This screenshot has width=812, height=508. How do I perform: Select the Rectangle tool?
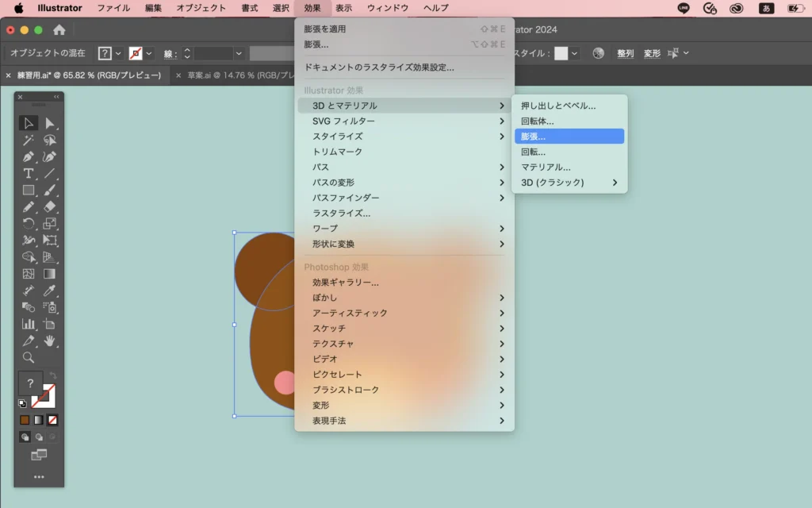tap(29, 190)
